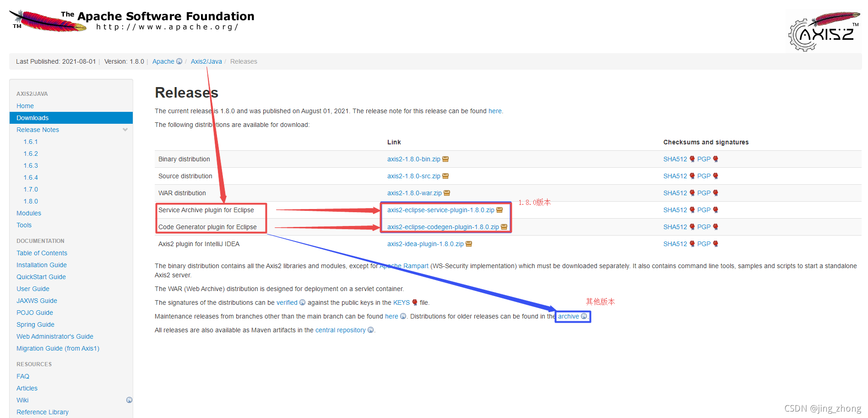Download axis2-1.8.0-war.zip link
The height and width of the screenshot is (418, 868).
pyautogui.click(x=414, y=193)
